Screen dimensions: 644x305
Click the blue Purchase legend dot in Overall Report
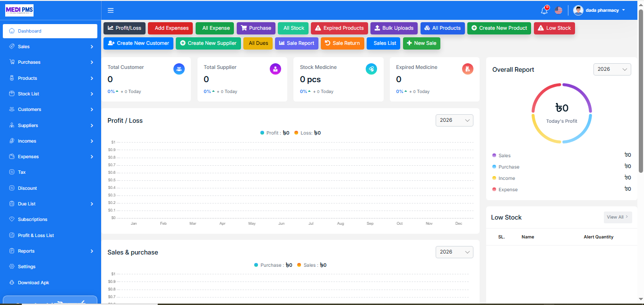tap(494, 167)
